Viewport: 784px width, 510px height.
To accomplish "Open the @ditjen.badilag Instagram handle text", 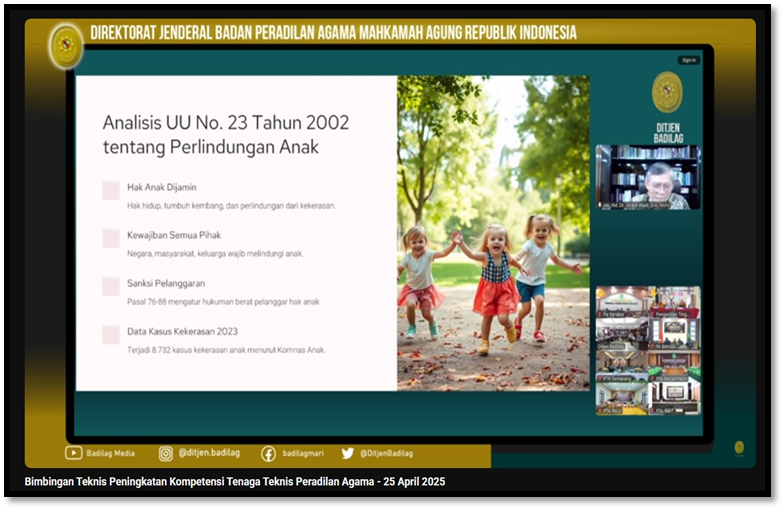I will tap(209, 453).
